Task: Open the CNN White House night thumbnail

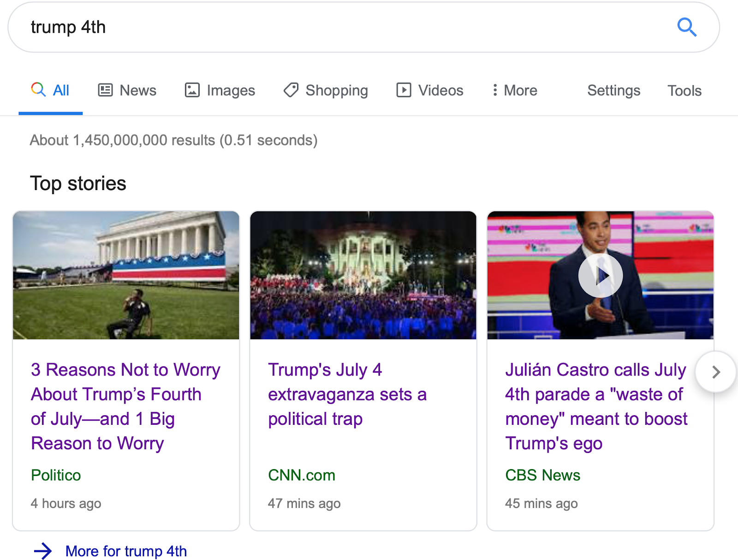Action: [x=363, y=275]
